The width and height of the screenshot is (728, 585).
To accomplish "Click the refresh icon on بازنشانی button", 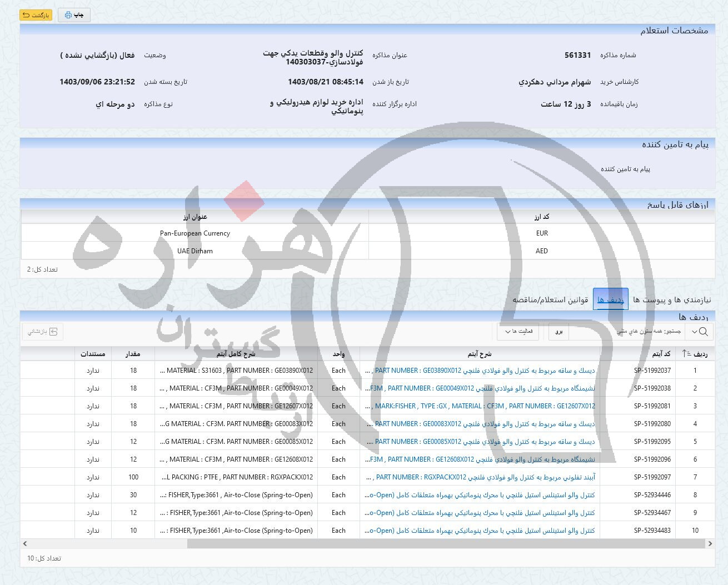I will [x=53, y=332].
